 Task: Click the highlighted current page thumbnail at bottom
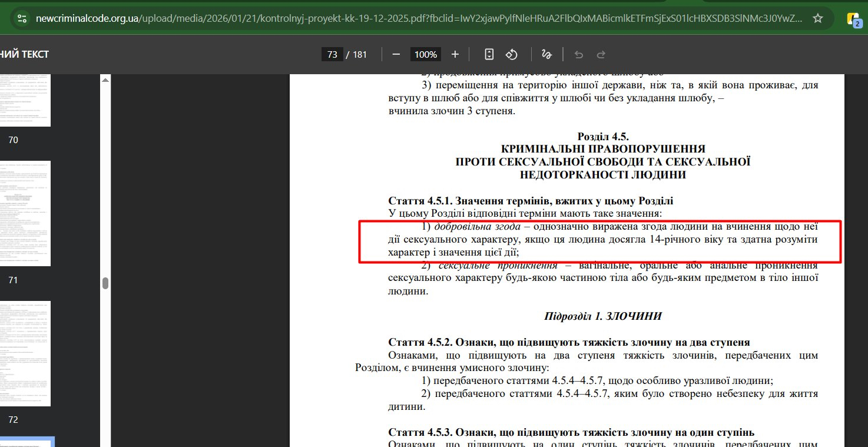tap(26, 442)
